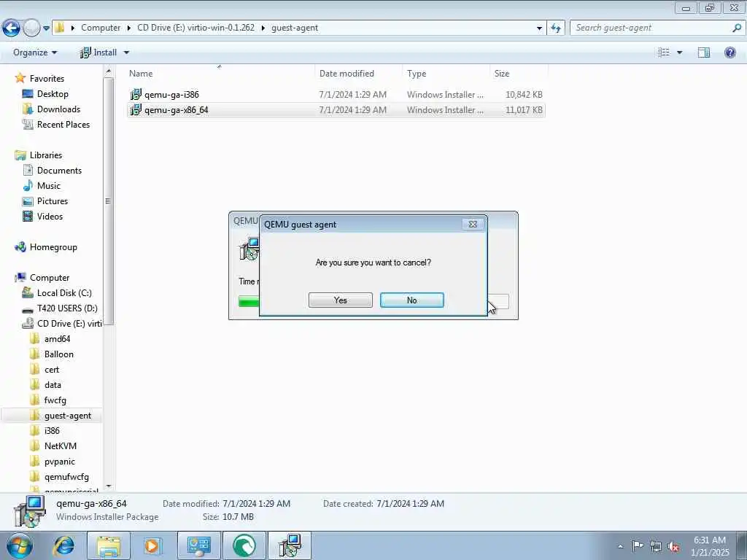The image size is (747, 560).
Task: Open Desktop in the navigation pane
Action: pos(53,94)
